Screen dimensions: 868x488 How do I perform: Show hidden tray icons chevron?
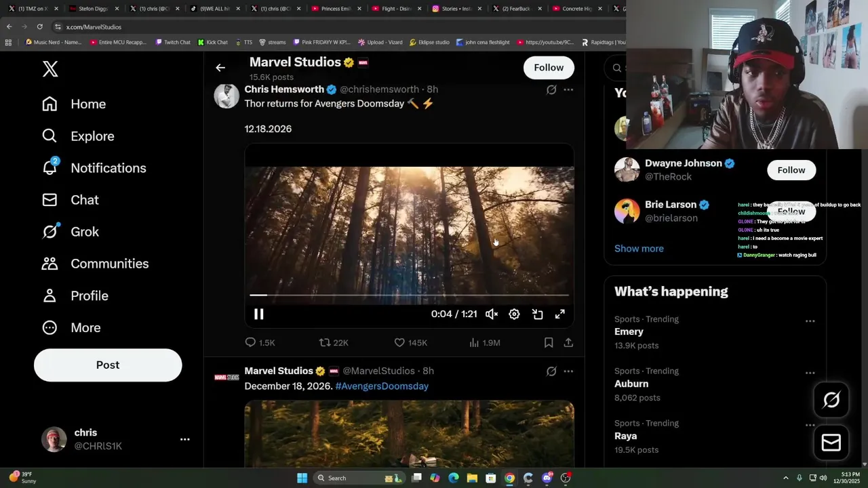(786, 478)
